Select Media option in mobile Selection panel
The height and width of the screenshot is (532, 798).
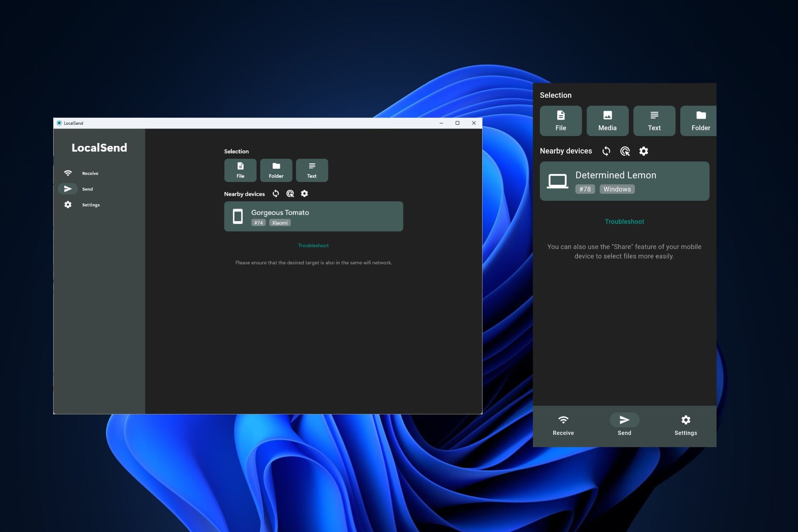point(607,121)
